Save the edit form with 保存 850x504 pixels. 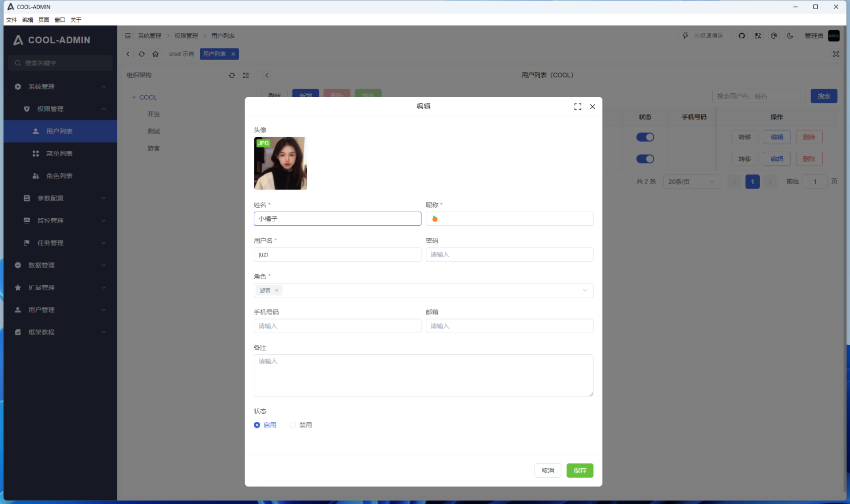[580, 470]
